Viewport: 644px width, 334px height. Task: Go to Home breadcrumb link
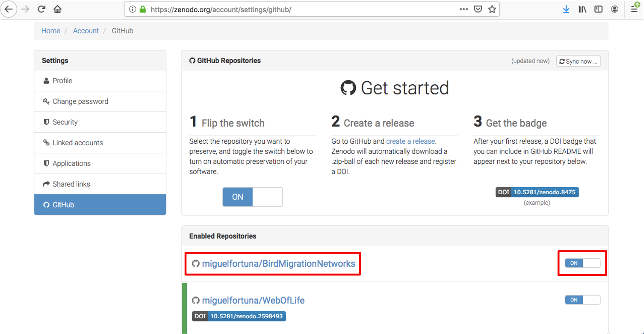click(51, 31)
